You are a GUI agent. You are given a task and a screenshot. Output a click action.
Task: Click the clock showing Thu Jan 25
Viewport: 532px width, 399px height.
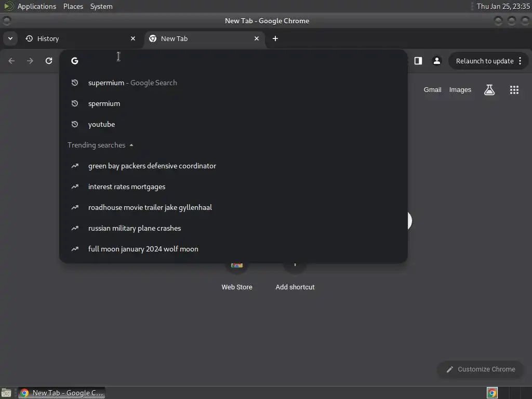point(503,6)
